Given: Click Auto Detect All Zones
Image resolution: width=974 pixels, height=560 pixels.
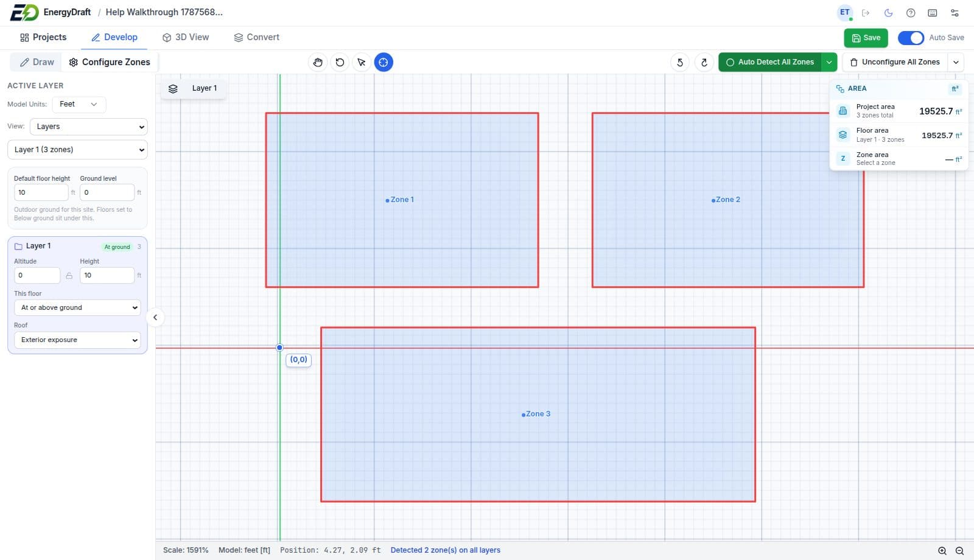Looking at the screenshot, I should click(770, 62).
